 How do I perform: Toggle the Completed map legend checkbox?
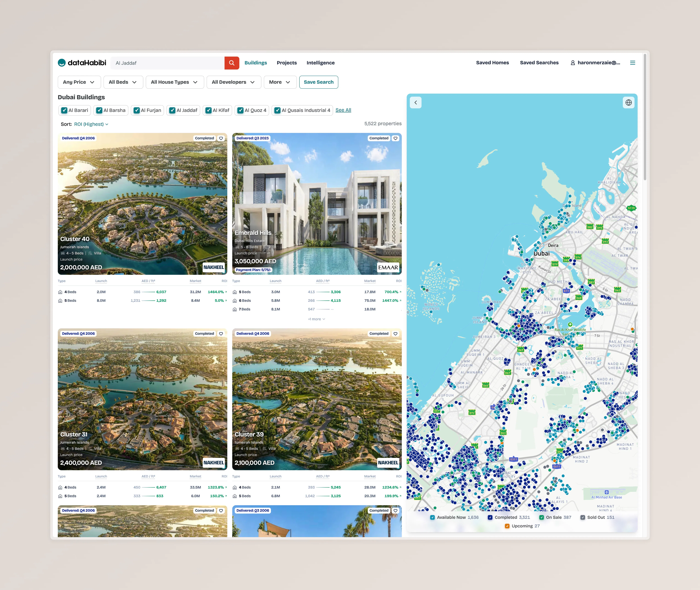click(x=490, y=517)
